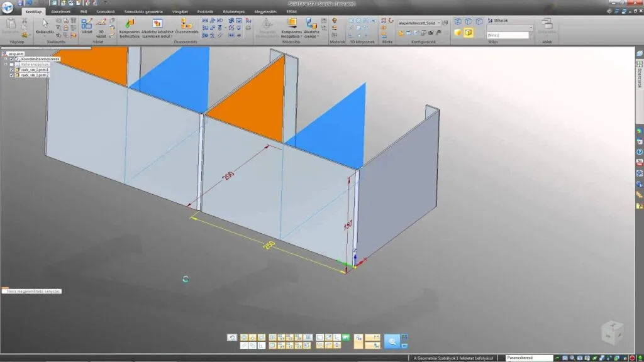The image size is (644, 362).
Task: Click the red record icon in status bar
Action: click(x=632, y=358)
